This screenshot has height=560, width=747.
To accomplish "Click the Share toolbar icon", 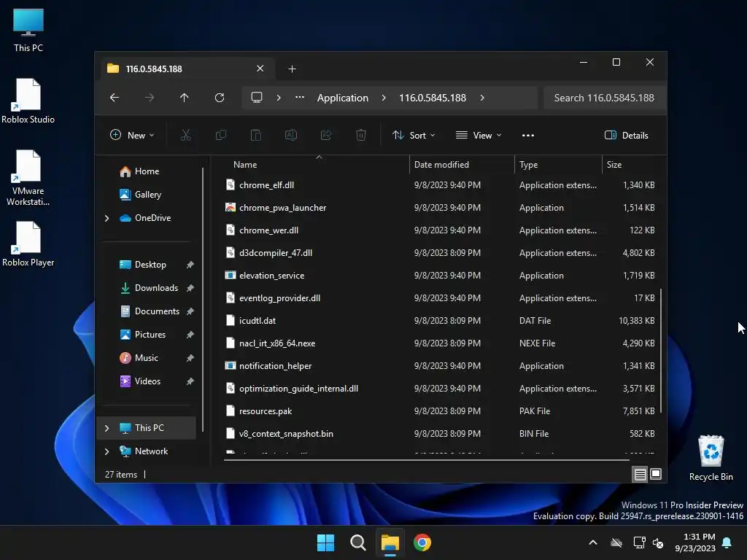I will click(x=326, y=135).
